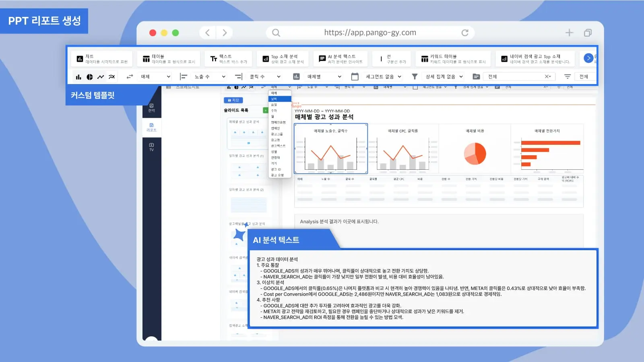Viewport: 644px width, 362px height.
Task: Switch to the pie chart type icon
Action: coord(90,77)
